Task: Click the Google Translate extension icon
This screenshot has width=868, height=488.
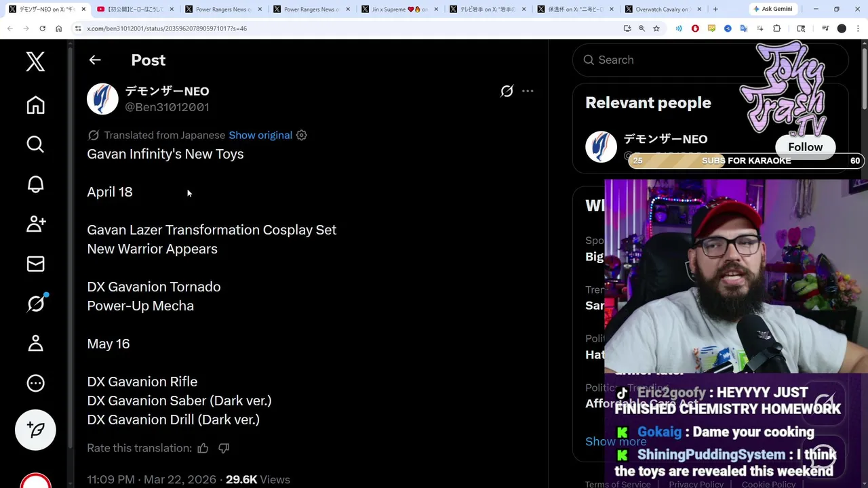Action: point(744,28)
